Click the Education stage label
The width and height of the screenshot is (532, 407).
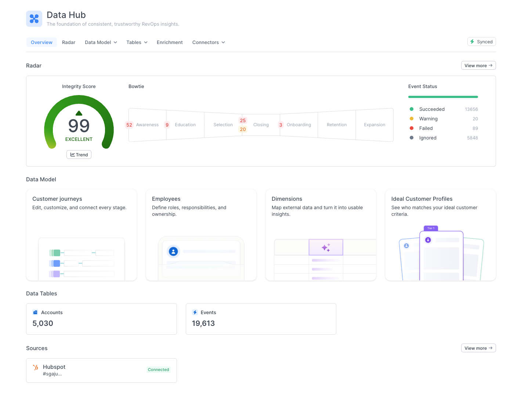point(185,125)
